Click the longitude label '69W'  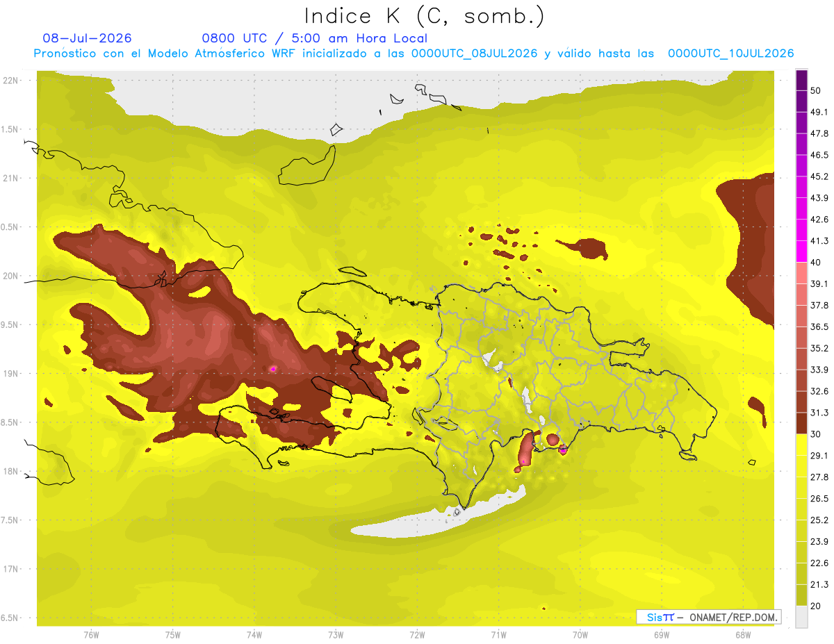coord(662,635)
